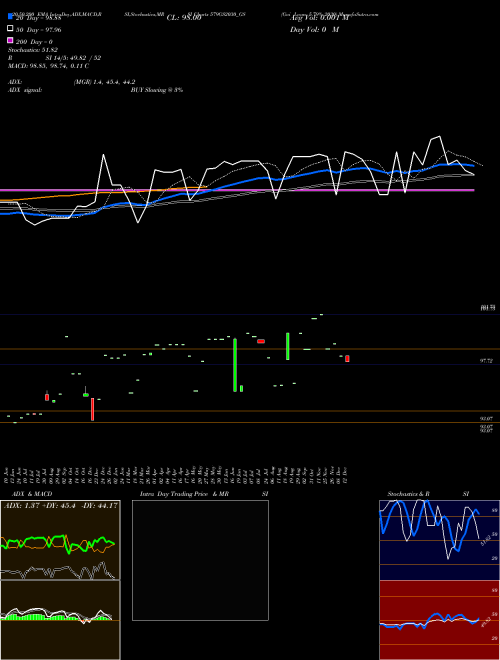Click the 'Intra Day Trading Price & MR' title
This screenshot has width=500, height=660.
(184, 494)
